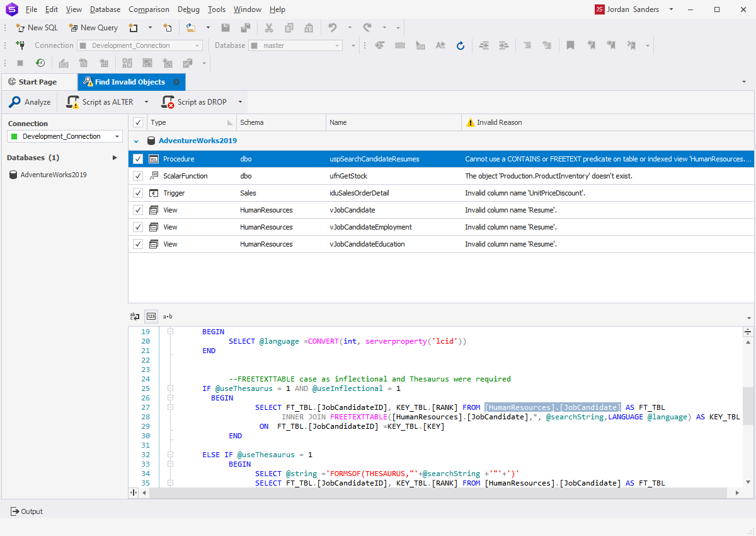Click the New Connection plug icon
Image resolution: width=756 pixels, height=536 pixels.
[20, 45]
